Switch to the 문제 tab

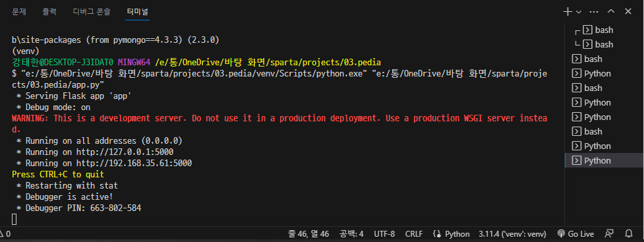(x=19, y=12)
